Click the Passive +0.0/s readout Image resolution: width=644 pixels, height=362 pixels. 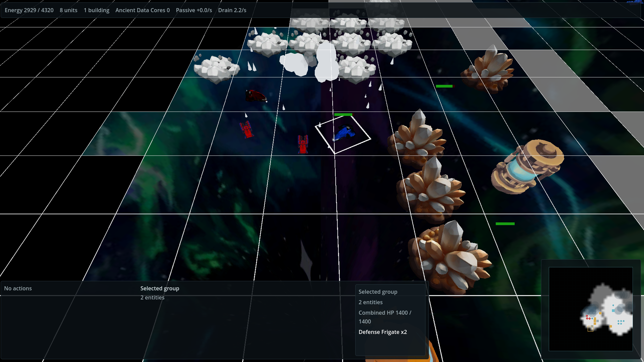[194, 10]
